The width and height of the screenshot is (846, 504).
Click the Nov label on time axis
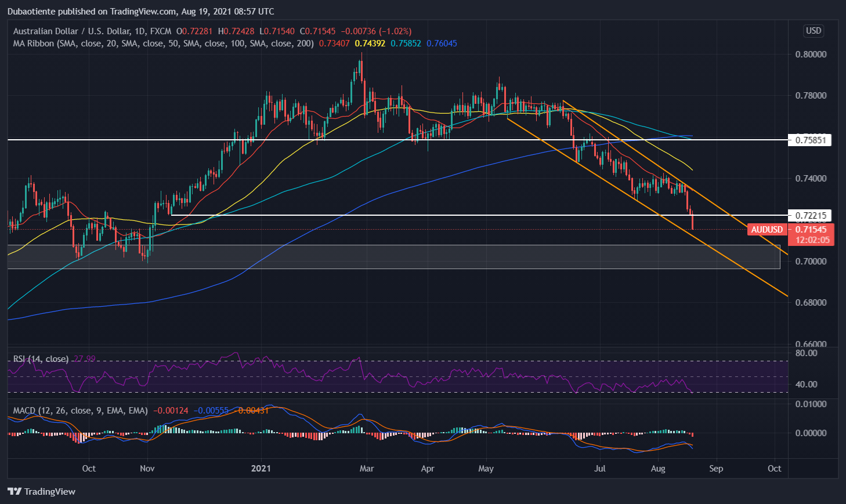coord(147,469)
